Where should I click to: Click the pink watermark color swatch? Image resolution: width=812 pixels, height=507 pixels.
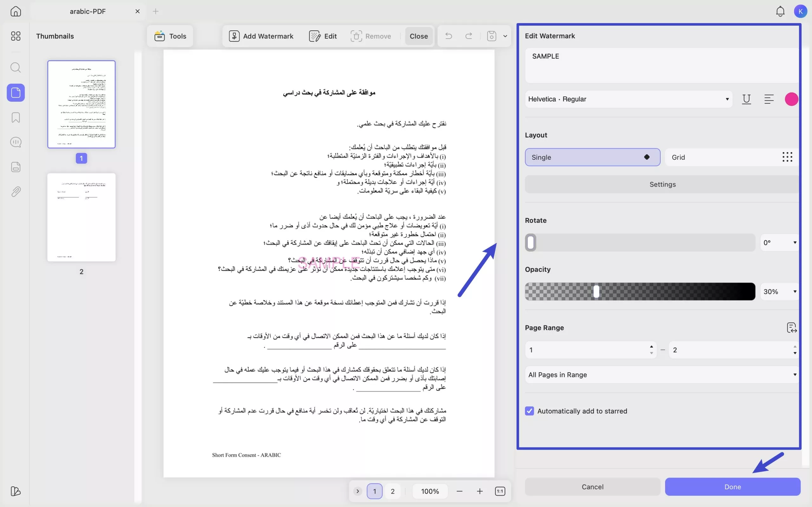(791, 99)
